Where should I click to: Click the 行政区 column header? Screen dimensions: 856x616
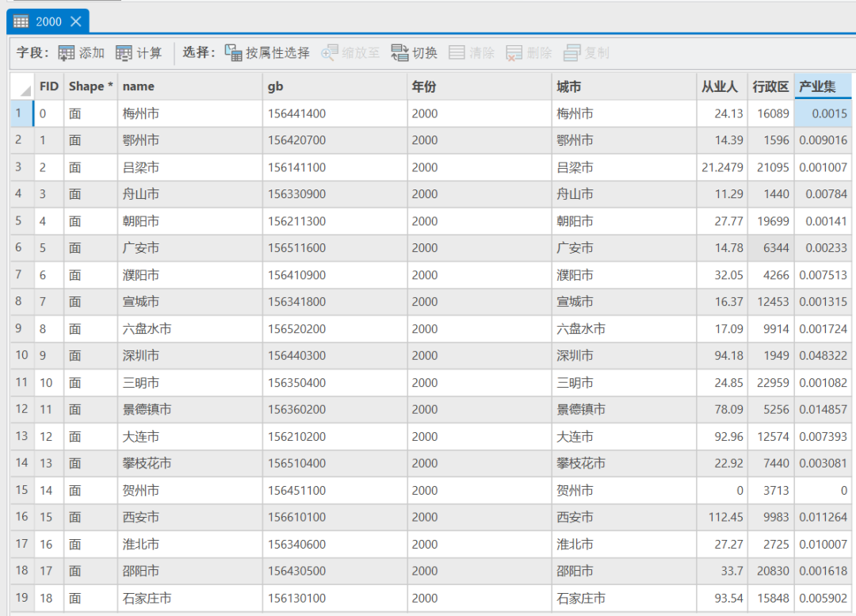(x=771, y=86)
